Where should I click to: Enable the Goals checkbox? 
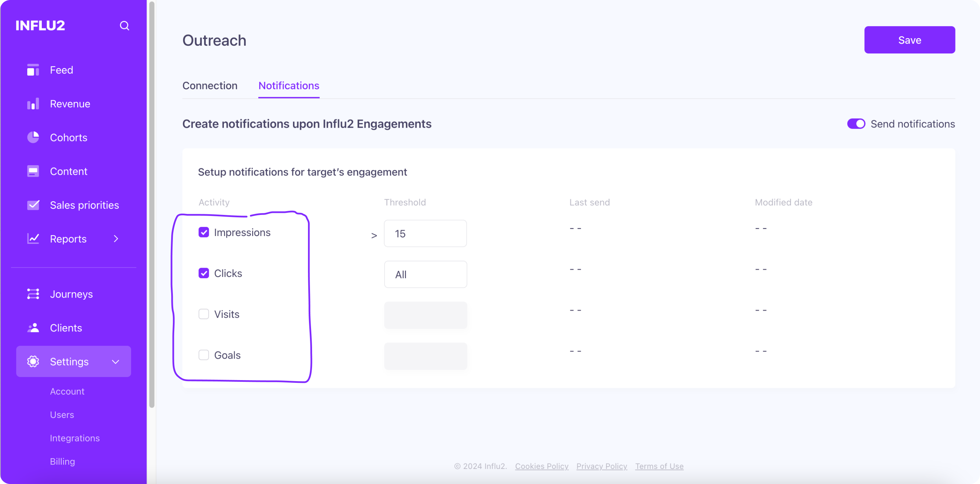pyautogui.click(x=204, y=355)
